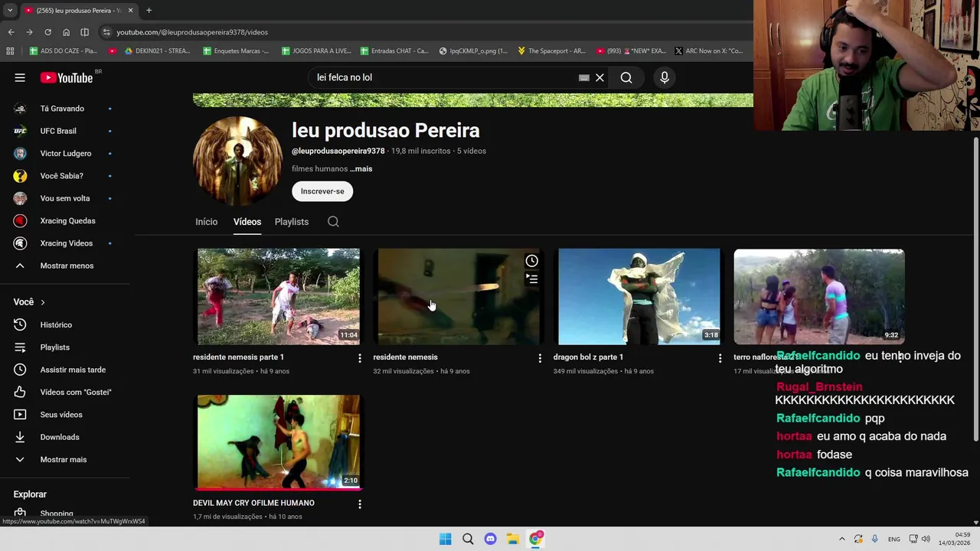Open the tab search dropdown arrow
The width and height of the screenshot is (980, 551).
click(9, 11)
